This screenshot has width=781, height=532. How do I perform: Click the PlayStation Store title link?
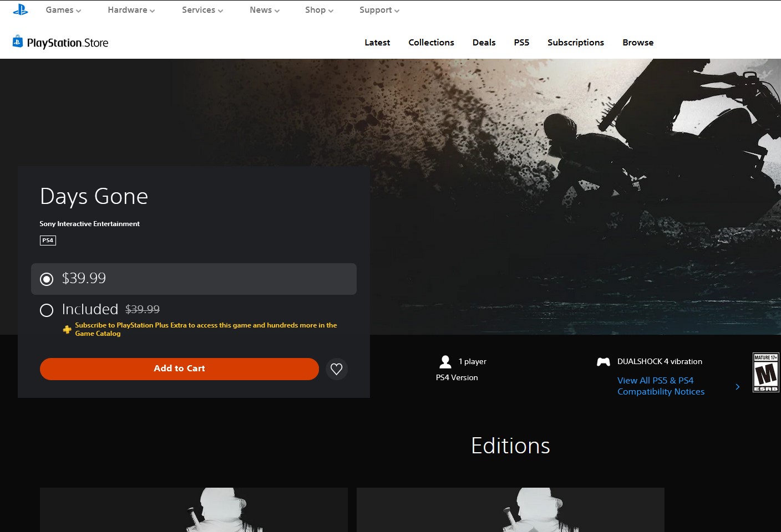pos(68,43)
